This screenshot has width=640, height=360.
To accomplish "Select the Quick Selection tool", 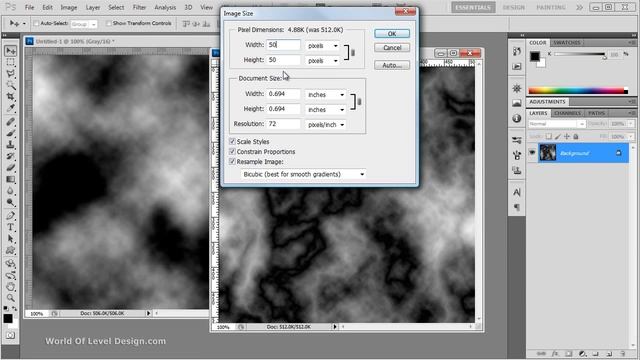I will point(11,85).
